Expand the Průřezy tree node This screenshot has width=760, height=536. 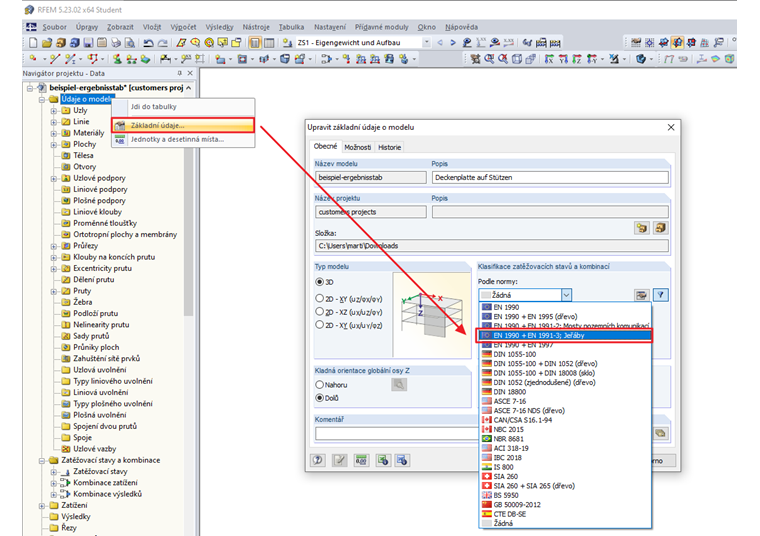coord(53,246)
